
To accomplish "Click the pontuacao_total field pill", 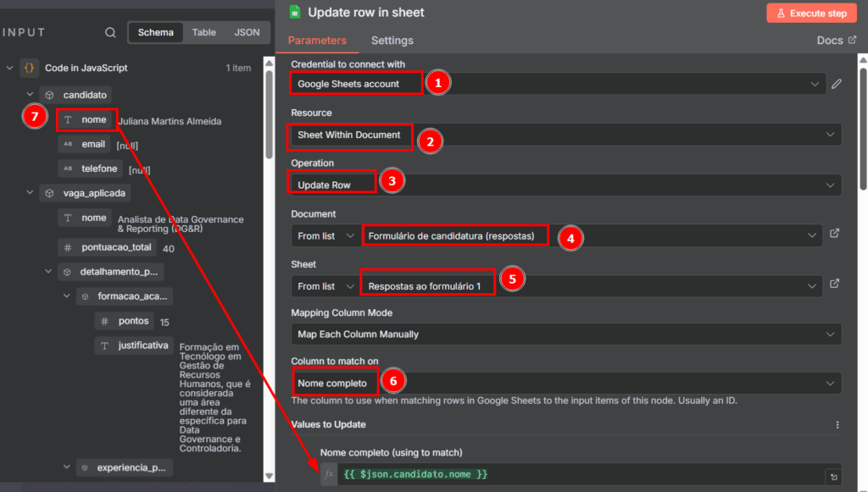I will [x=108, y=247].
